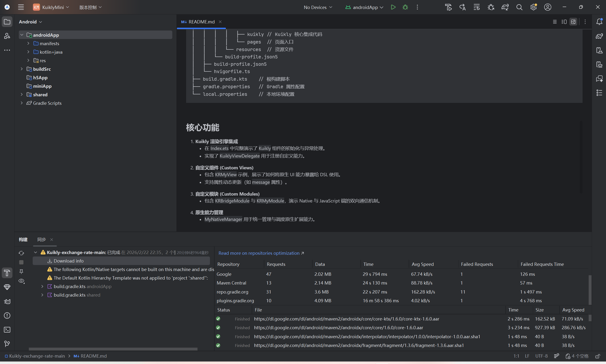Click the build hammer tool window icon
606x364 pixels.
(x=7, y=273)
